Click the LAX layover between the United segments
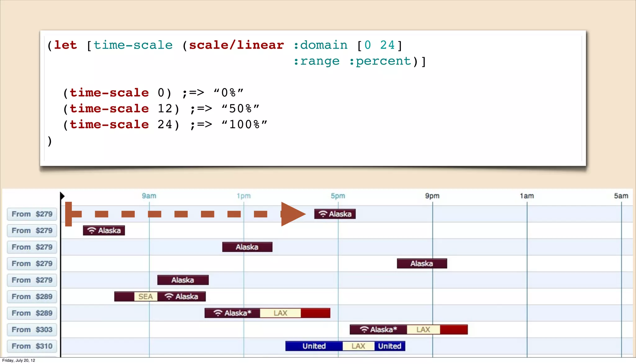636x364 pixels. point(358,346)
